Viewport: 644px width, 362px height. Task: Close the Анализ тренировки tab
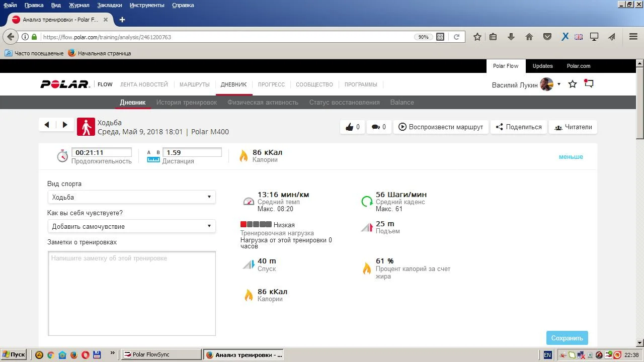(106, 20)
